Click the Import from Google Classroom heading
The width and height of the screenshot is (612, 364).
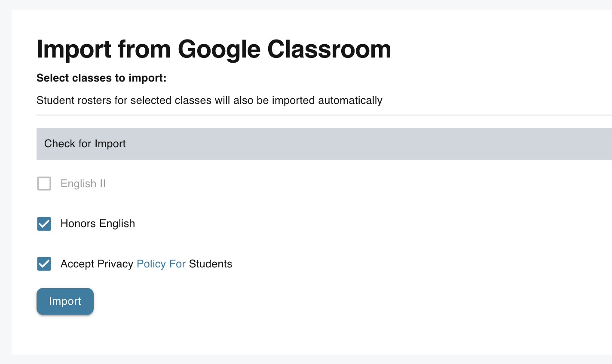pyautogui.click(x=214, y=49)
